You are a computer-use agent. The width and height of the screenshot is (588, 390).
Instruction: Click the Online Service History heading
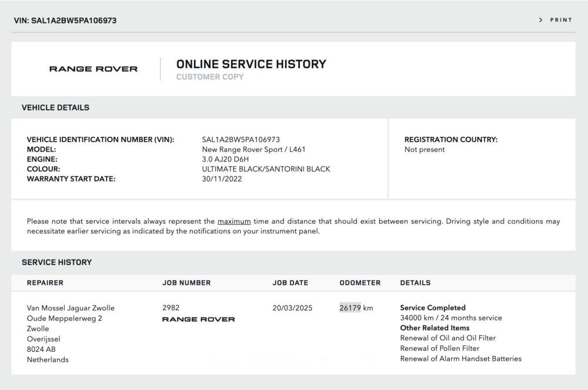tap(251, 65)
